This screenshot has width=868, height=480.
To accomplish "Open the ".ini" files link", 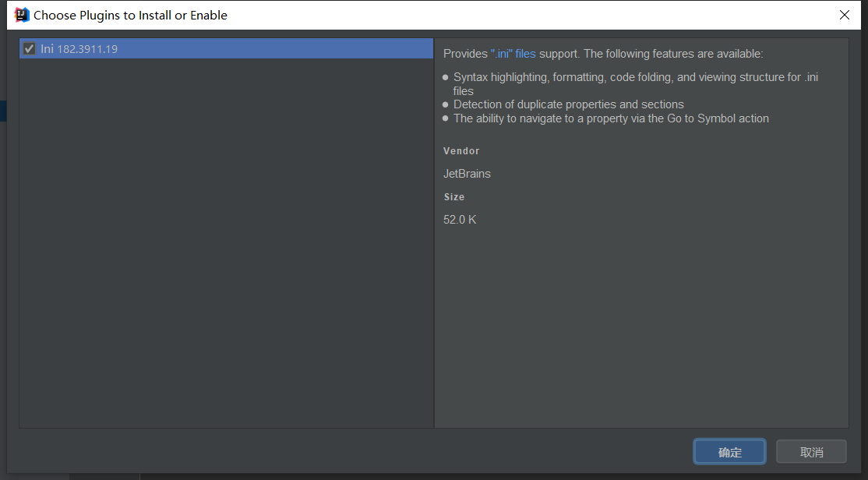I will pos(513,54).
